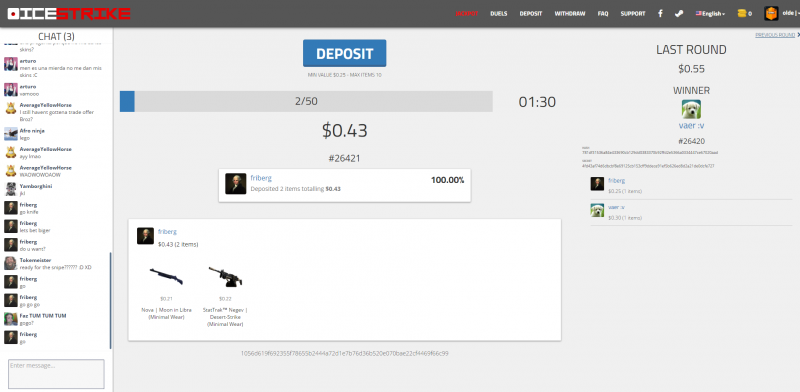Open the SUPPORT page

click(633, 14)
